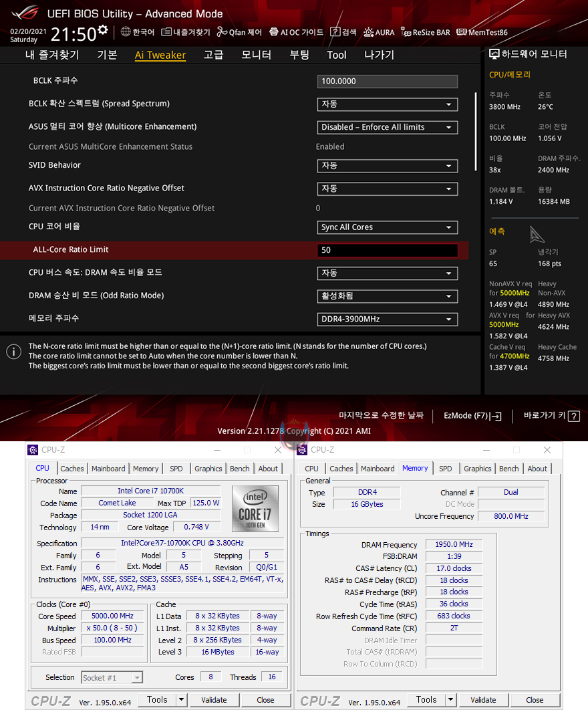Click Close button in right CPU-Z window
Viewport: 588px width, 710px height.
point(535,700)
